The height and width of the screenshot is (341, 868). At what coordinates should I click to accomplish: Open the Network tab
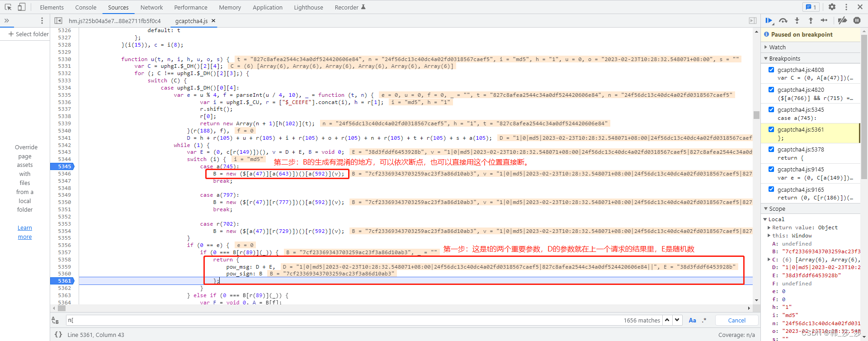tap(151, 7)
